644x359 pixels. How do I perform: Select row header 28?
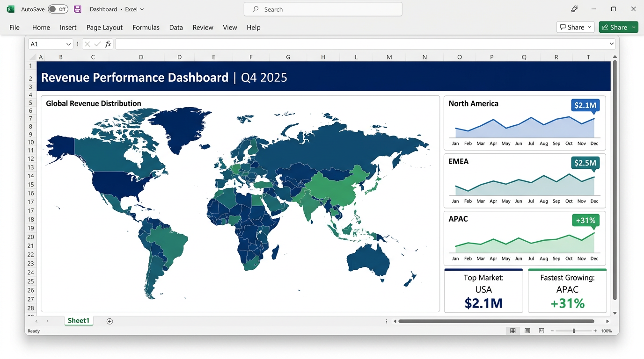31,308
